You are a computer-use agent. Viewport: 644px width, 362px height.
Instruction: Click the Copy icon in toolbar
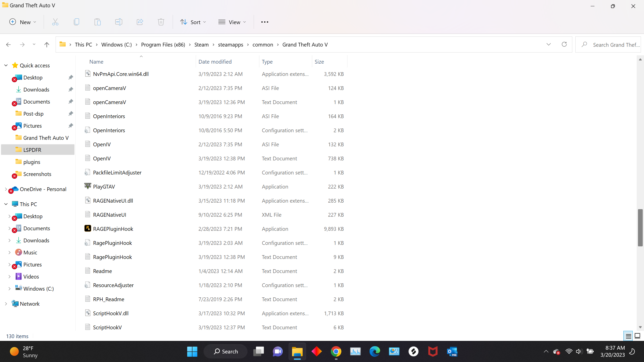[76, 22]
